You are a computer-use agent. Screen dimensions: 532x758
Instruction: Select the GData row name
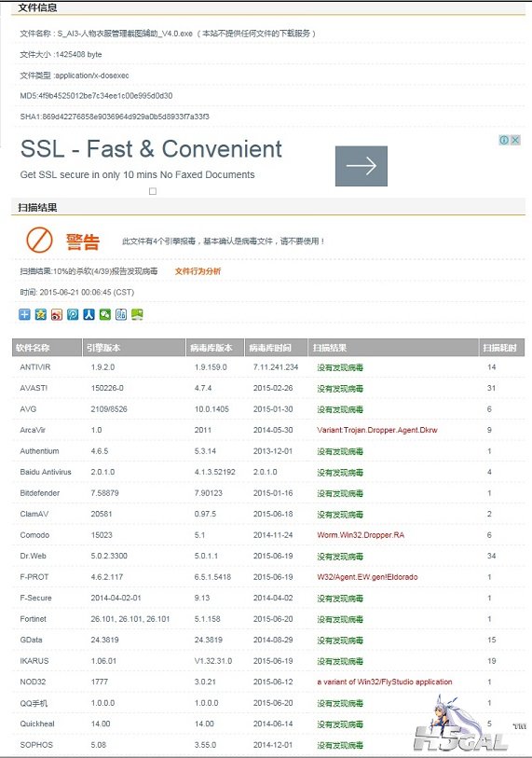[x=31, y=640]
